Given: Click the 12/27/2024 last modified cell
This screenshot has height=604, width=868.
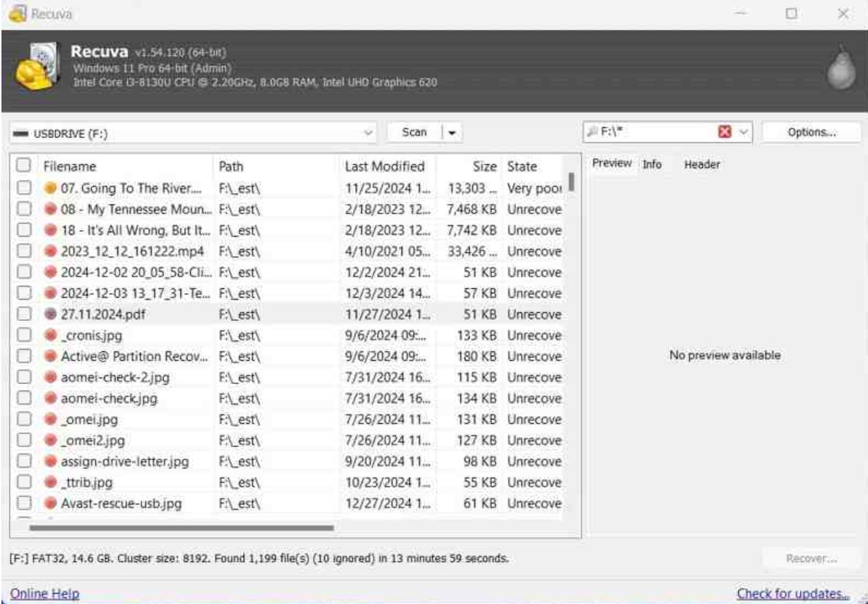Looking at the screenshot, I should (387, 503).
